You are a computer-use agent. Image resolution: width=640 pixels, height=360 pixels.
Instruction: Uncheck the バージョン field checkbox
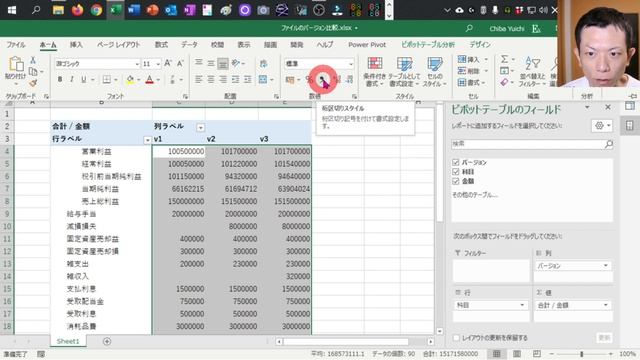tap(456, 162)
